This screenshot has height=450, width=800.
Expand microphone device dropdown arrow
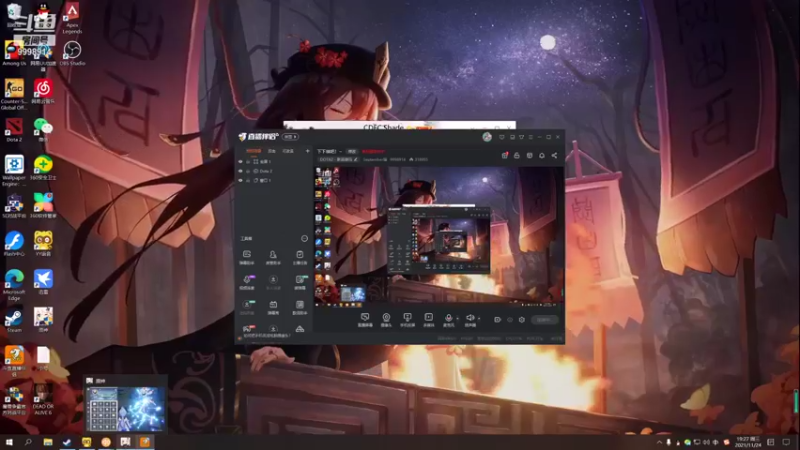coord(457,318)
